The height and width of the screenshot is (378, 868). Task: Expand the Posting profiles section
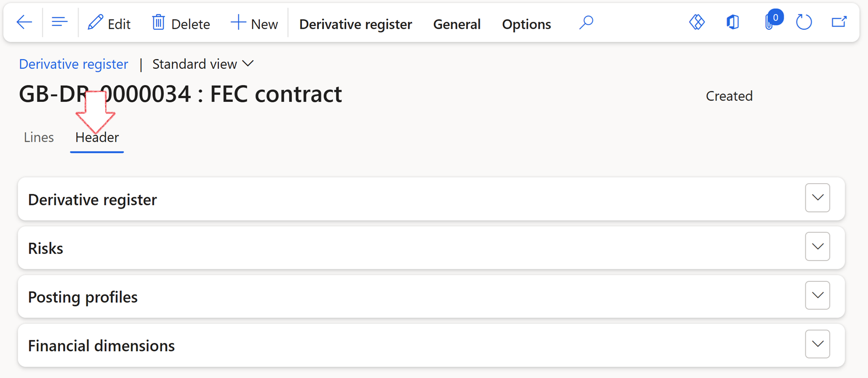coord(817,296)
